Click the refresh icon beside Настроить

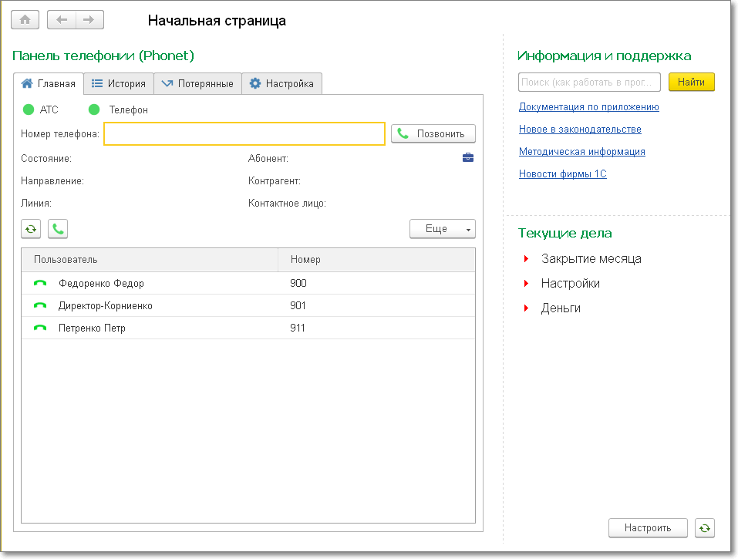click(706, 527)
